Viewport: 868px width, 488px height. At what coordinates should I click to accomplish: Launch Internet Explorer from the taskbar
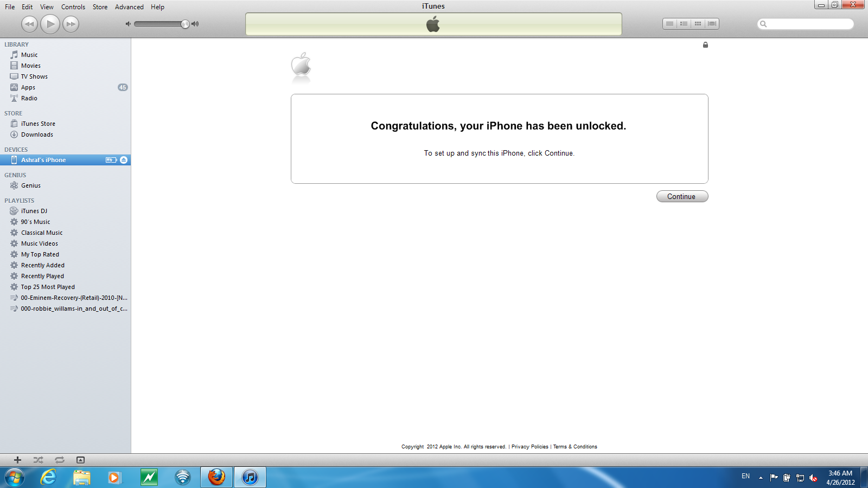coord(49,478)
